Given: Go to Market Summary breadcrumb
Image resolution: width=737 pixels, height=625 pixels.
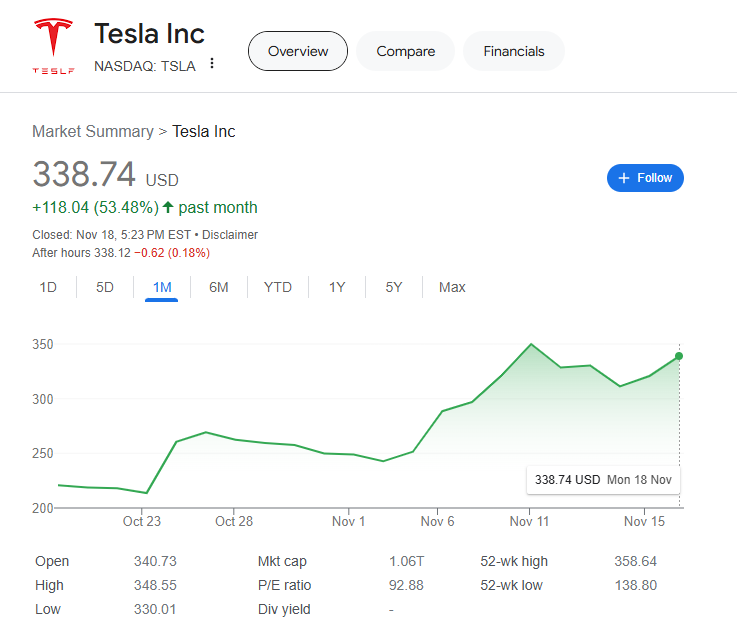Looking at the screenshot, I should 92,131.
